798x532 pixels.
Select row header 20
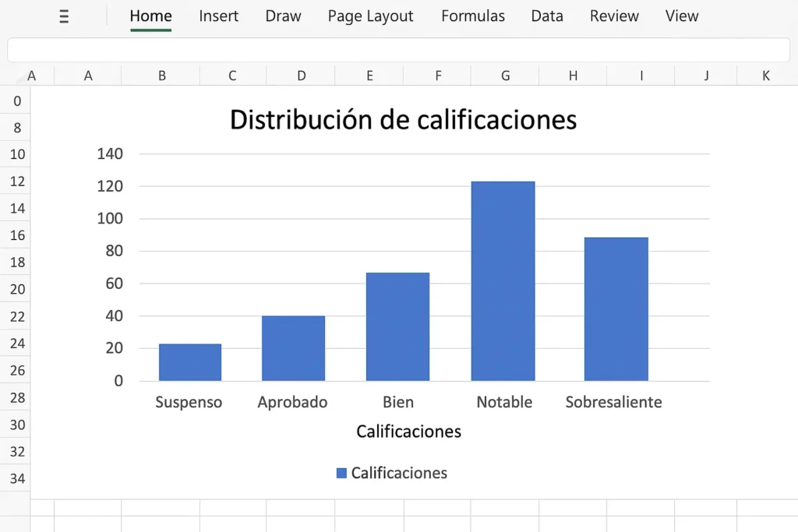(17, 290)
